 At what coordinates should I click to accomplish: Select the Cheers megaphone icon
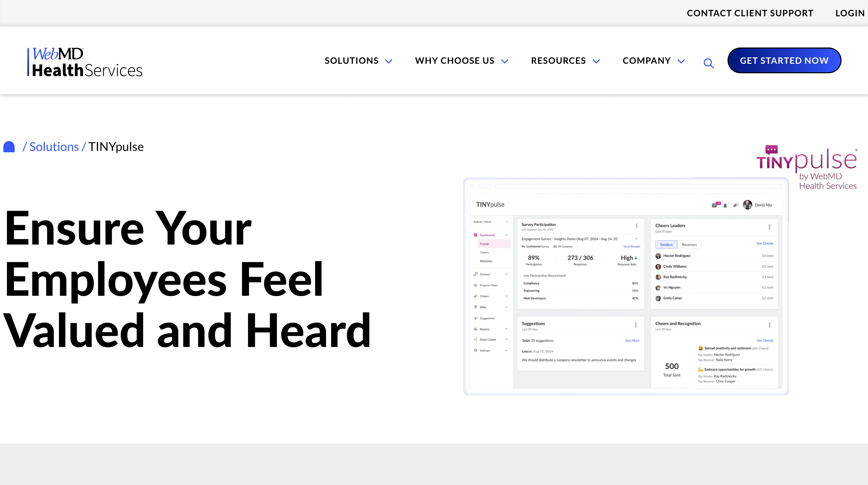(475, 296)
